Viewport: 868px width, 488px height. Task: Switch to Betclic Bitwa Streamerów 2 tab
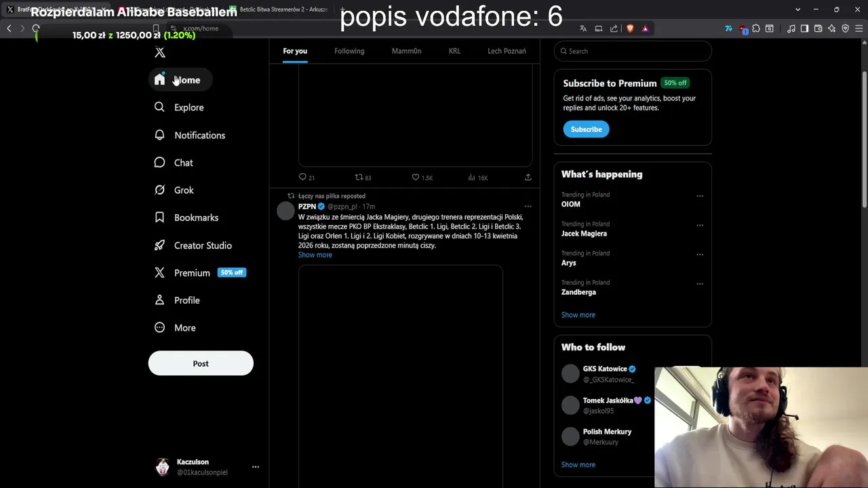pos(278,9)
